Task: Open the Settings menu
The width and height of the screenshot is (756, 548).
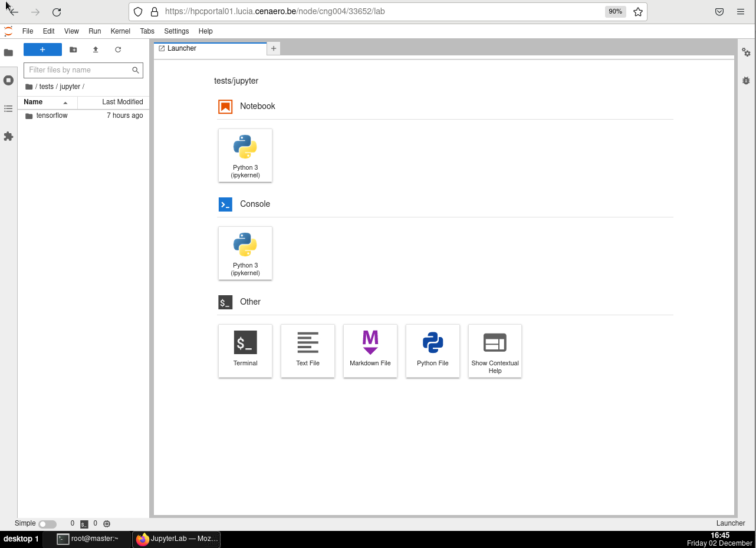Action: click(176, 31)
